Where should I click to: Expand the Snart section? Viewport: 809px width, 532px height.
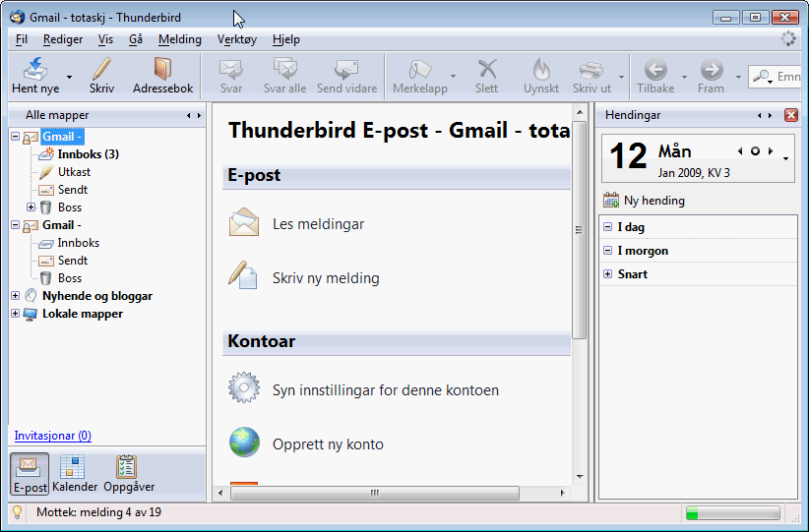coord(608,273)
